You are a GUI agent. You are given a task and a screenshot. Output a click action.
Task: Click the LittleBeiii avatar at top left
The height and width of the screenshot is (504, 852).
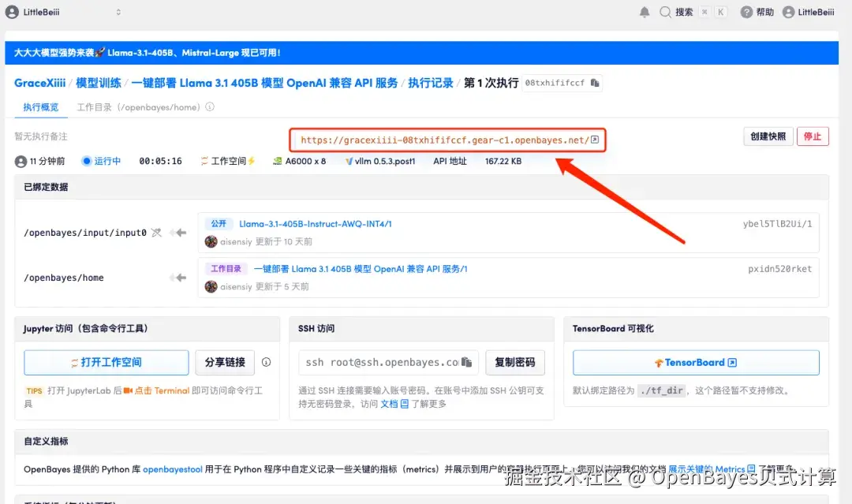(x=12, y=12)
